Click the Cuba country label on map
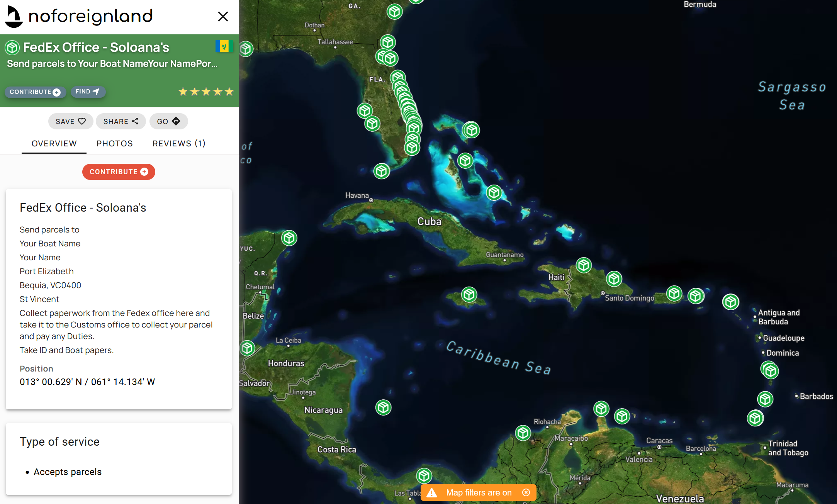 [x=430, y=222]
